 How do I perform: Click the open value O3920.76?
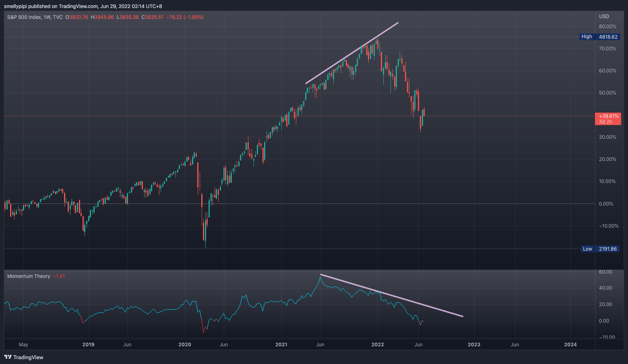click(76, 17)
